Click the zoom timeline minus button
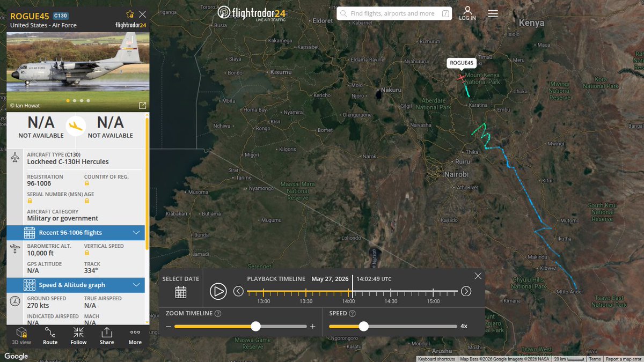Image resolution: width=644 pixels, height=362 pixels. tap(169, 326)
